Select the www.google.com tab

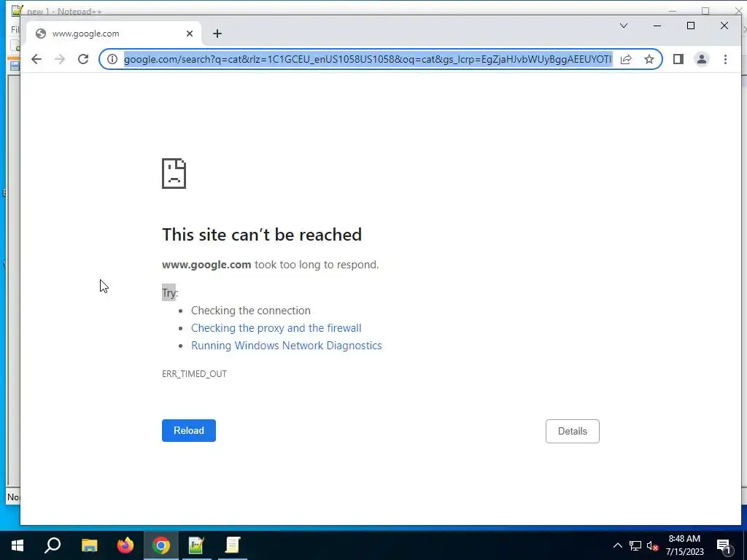[x=113, y=34]
